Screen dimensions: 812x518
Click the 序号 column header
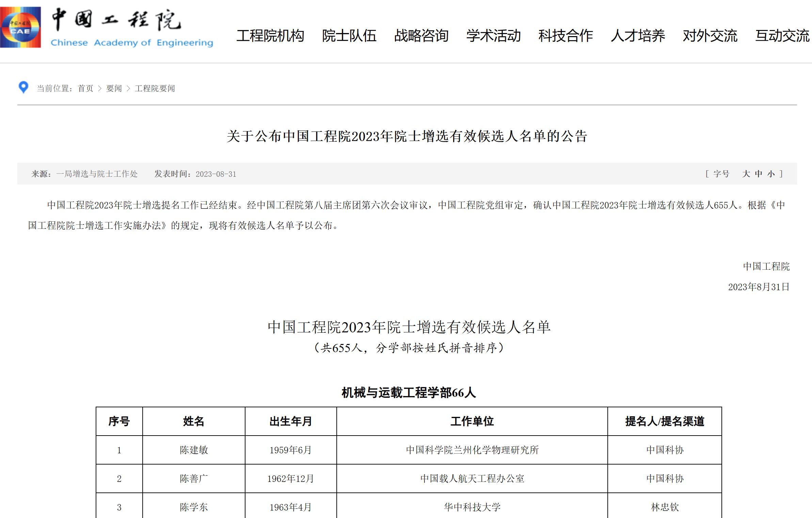[119, 421]
